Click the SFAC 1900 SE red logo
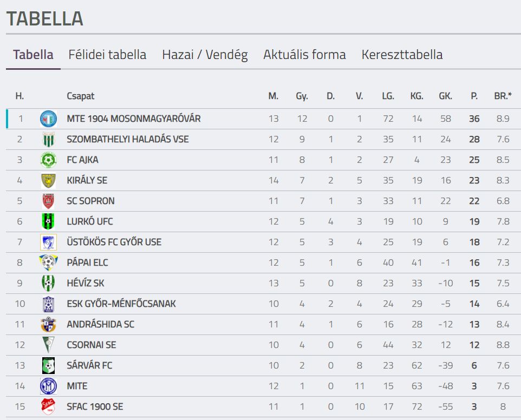 click(x=49, y=406)
